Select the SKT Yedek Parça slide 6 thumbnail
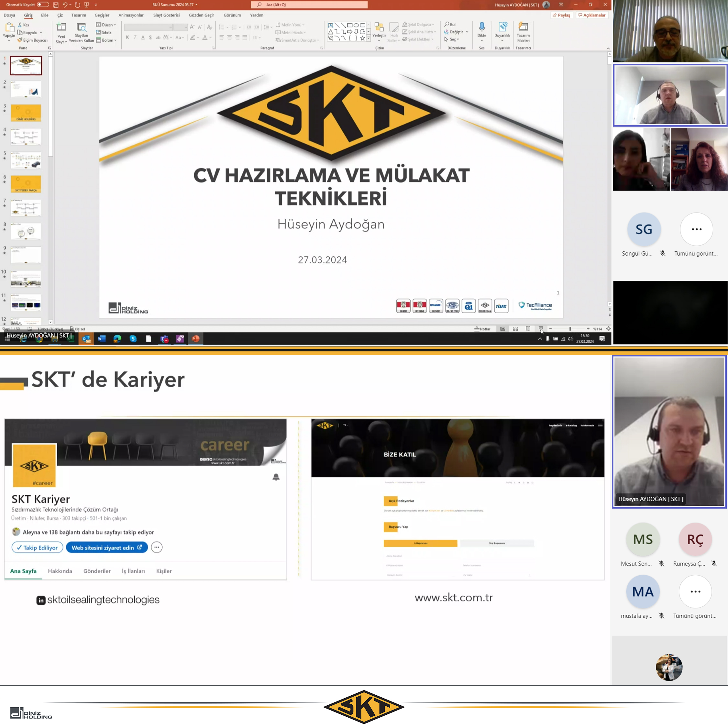728x728 pixels. pos(26,184)
